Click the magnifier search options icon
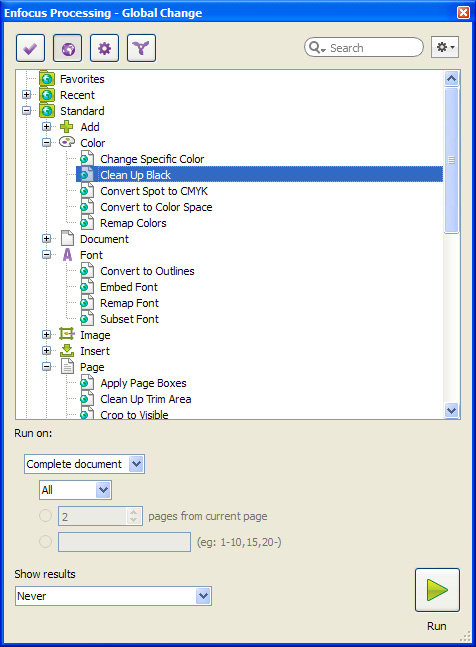The image size is (476, 647). [x=317, y=47]
